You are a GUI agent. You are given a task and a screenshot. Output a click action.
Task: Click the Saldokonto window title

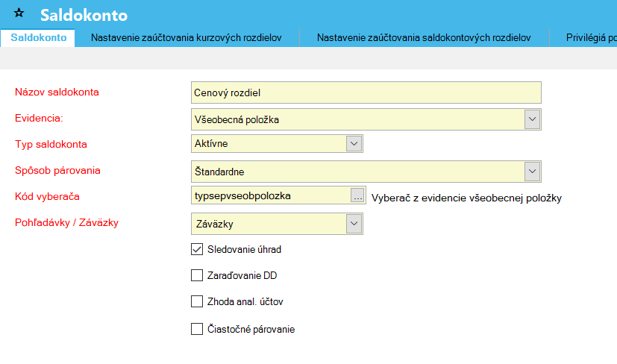click(84, 15)
